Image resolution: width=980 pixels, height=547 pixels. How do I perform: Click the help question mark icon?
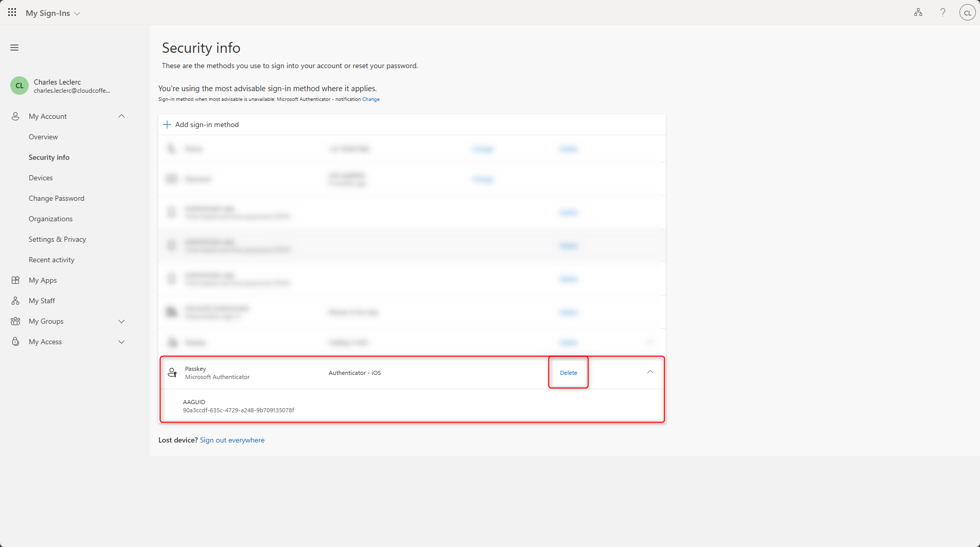click(943, 12)
